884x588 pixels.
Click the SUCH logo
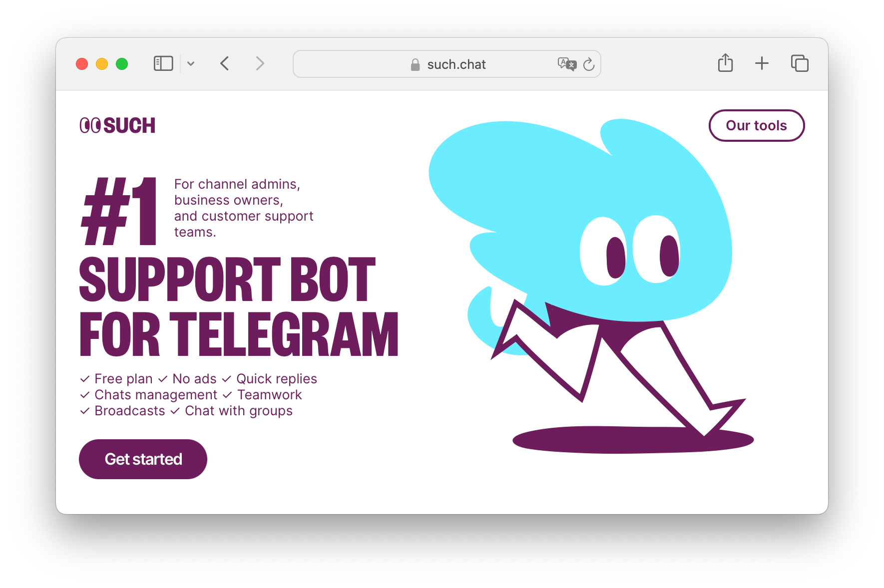click(x=117, y=125)
